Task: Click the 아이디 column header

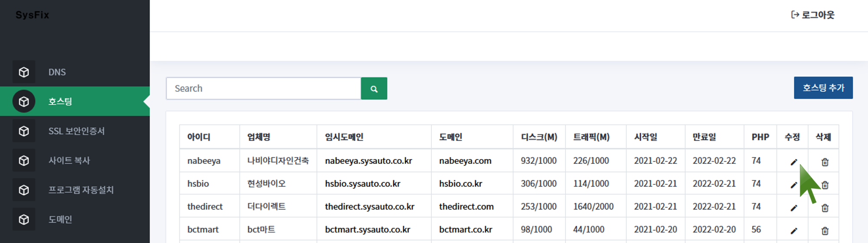Action: (199, 137)
